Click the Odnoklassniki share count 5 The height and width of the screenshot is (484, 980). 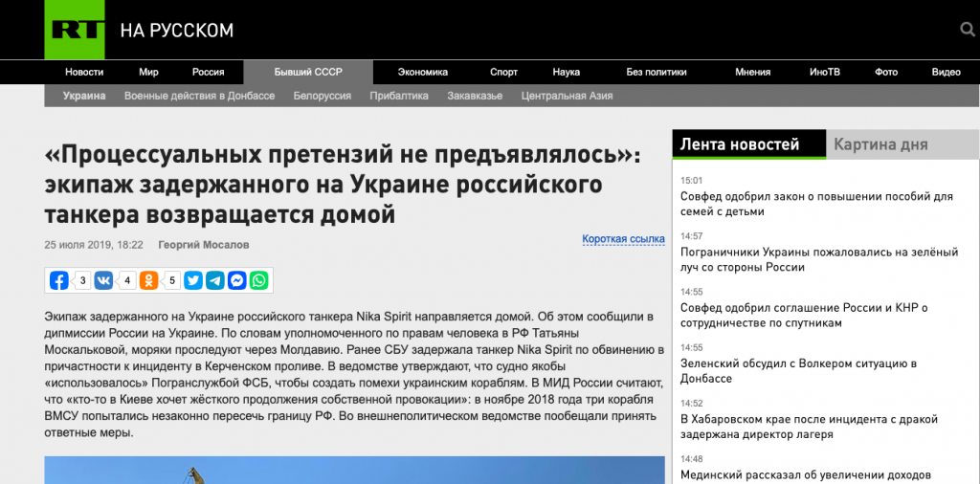click(x=172, y=280)
